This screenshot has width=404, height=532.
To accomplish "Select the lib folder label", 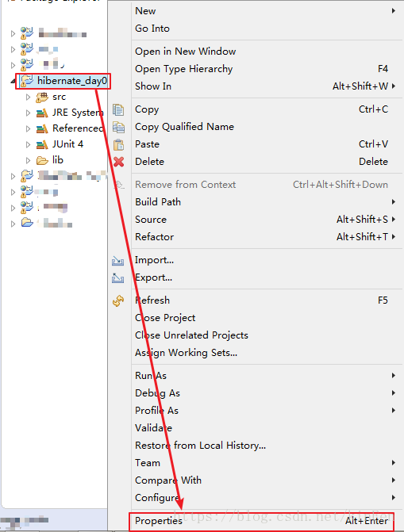I will click(x=58, y=160).
